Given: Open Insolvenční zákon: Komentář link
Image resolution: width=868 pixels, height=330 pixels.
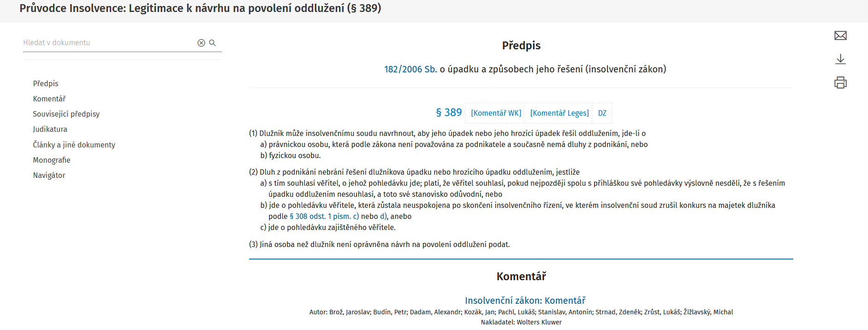Looking at the screenshot, I should point(525,301).
